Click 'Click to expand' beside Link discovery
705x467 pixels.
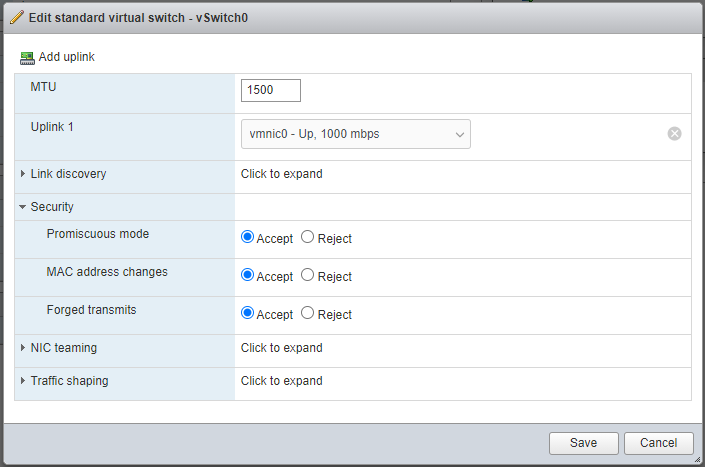click(x=282, y=174)
